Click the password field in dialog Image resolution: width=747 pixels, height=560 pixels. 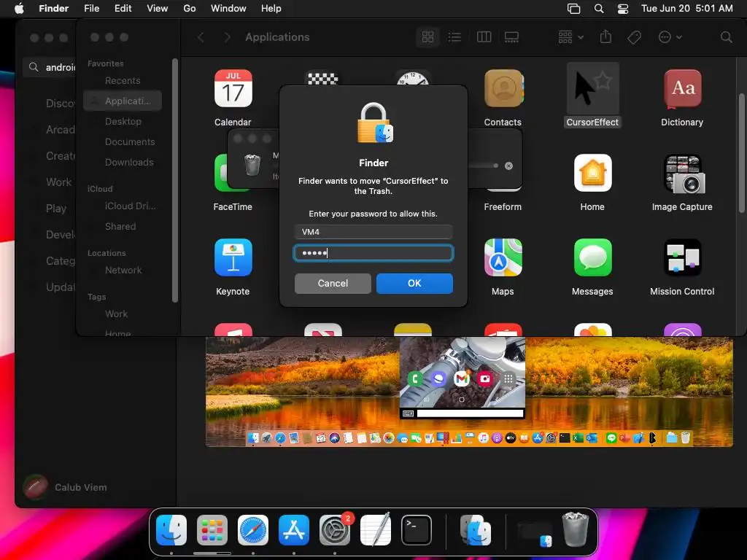coord(373,253)
